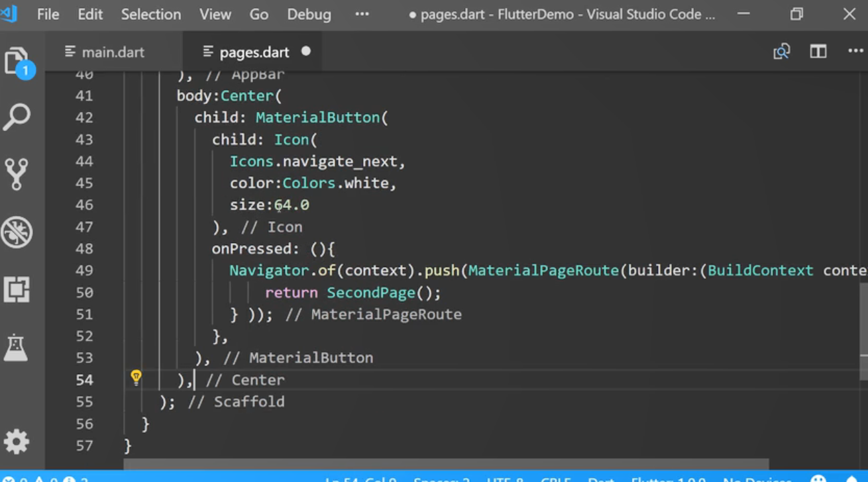
Task: Click the unsaved dot on pages.dart tab
Action: pyautogui.click(x=305, y=51)
